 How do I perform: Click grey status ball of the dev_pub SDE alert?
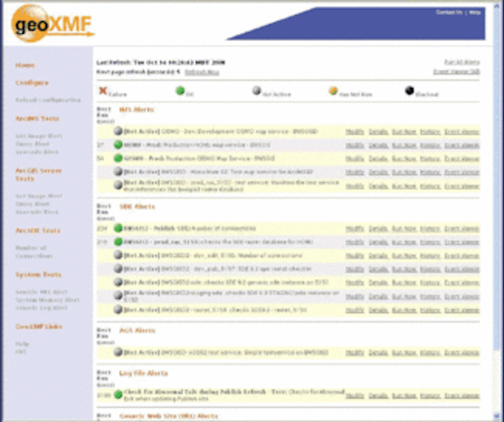click(x=118, y=268)
